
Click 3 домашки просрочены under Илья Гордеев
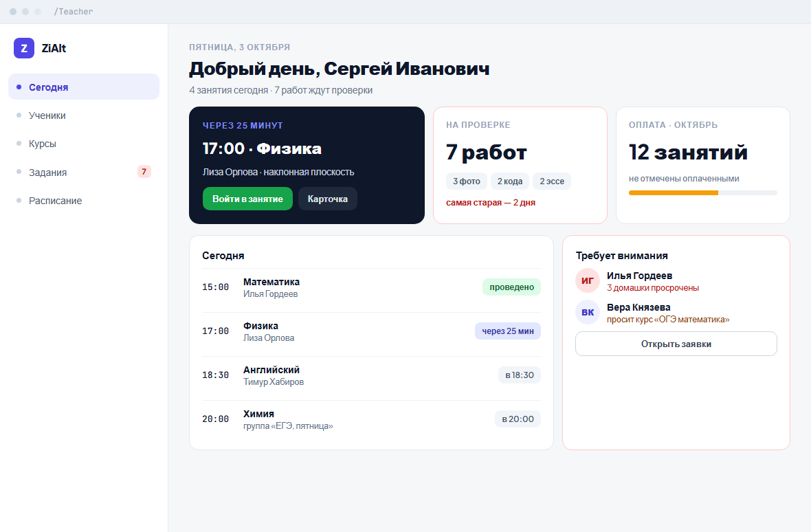[x=653, y=288]
